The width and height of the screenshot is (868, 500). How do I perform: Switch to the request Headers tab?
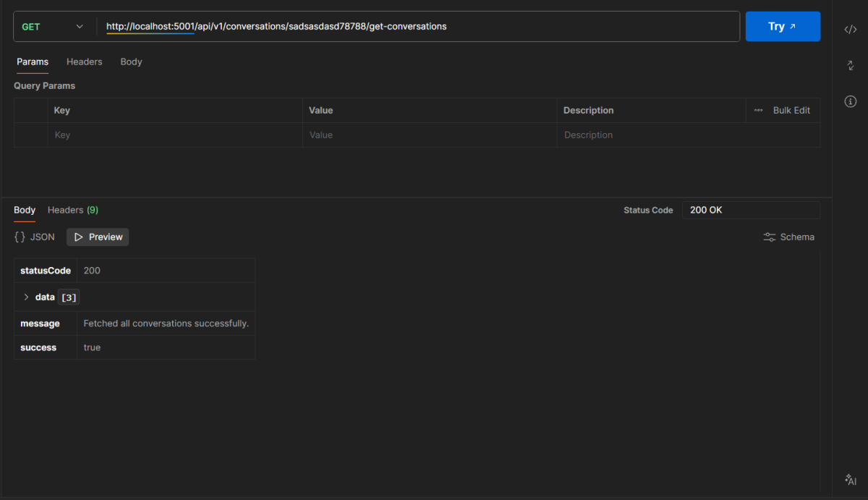(x=84, y=62)
